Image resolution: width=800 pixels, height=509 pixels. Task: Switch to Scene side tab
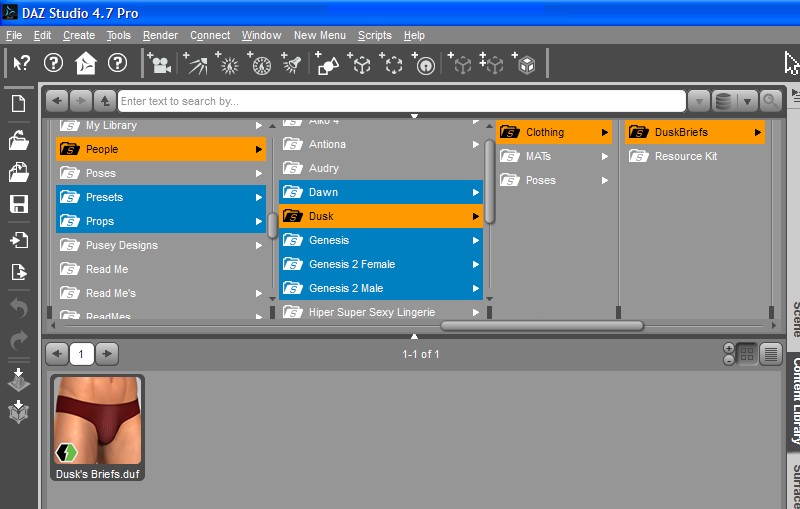795,319
